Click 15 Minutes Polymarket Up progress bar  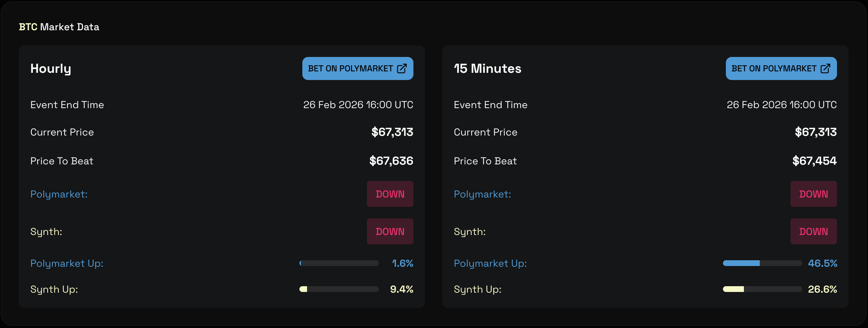click(x=763, y=263)
